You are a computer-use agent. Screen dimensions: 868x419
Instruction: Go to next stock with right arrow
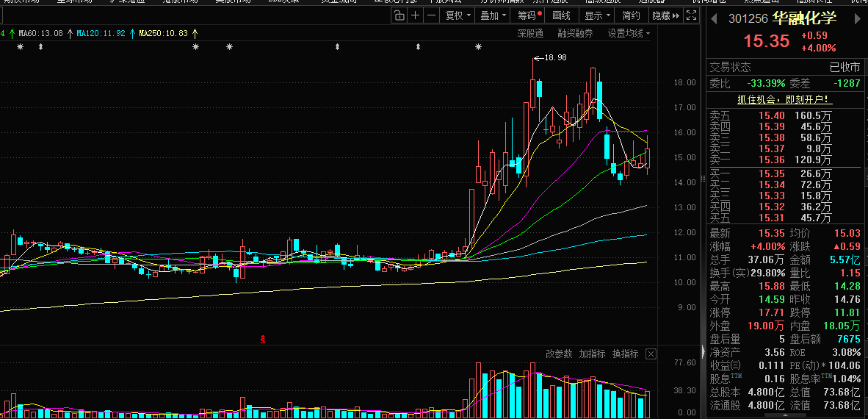pyautogui.click(x=858, y=19)
